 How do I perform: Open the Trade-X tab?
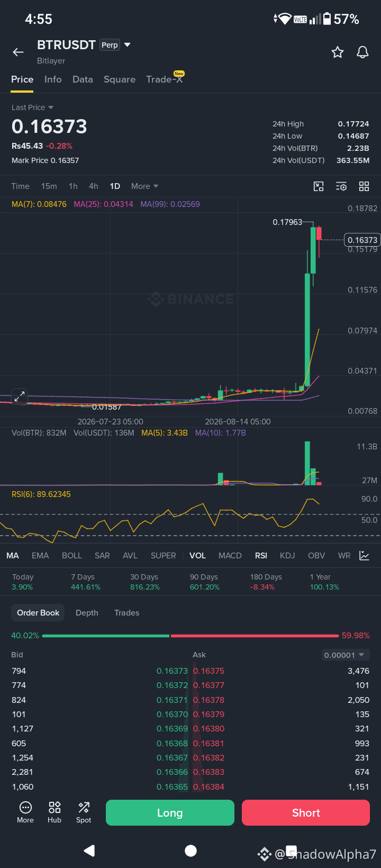(165, 79)
